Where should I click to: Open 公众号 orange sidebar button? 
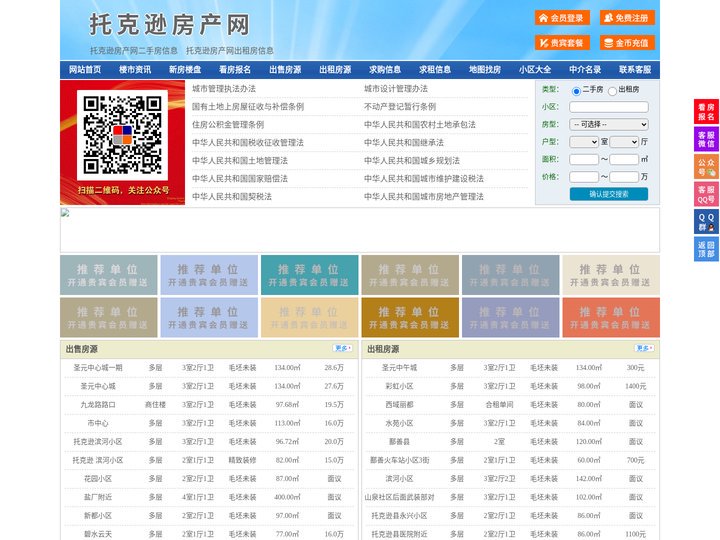pos(706,167)
